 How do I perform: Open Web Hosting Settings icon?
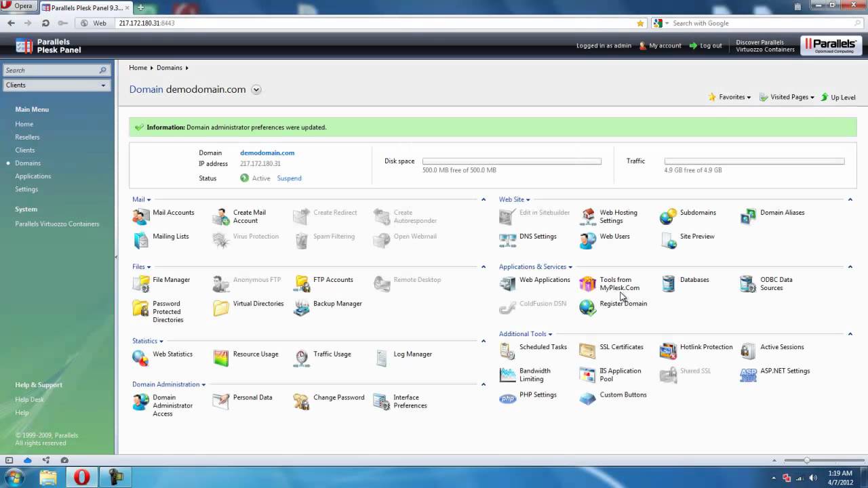coord(588,217)
